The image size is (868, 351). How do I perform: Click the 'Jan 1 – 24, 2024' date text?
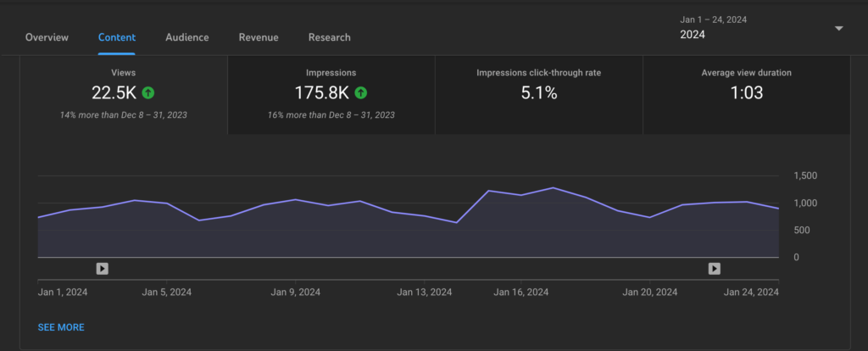(x=714, y=19)
